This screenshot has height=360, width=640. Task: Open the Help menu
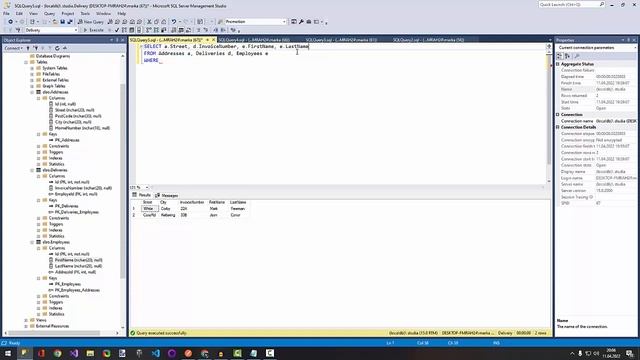(122, 13)
